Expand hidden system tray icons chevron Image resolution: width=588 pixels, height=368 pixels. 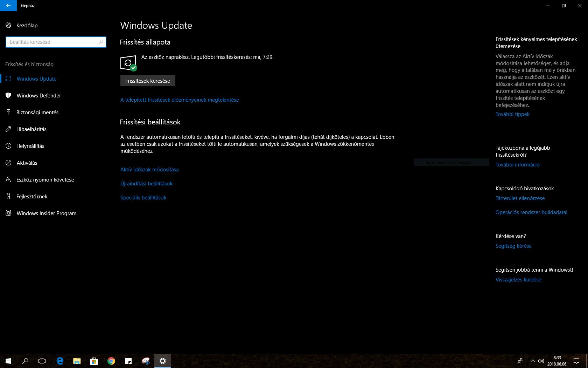pos(533,361)
